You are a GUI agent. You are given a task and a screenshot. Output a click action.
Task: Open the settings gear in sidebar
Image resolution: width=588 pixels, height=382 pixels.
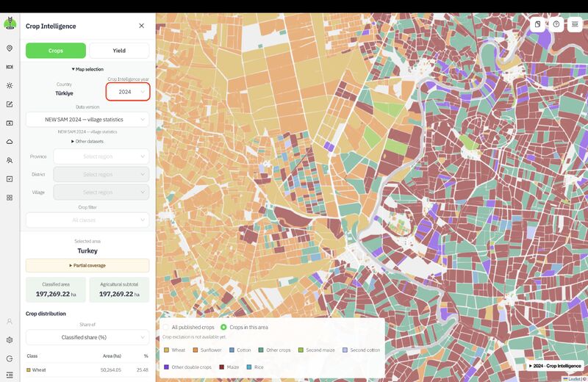point(10,340)
